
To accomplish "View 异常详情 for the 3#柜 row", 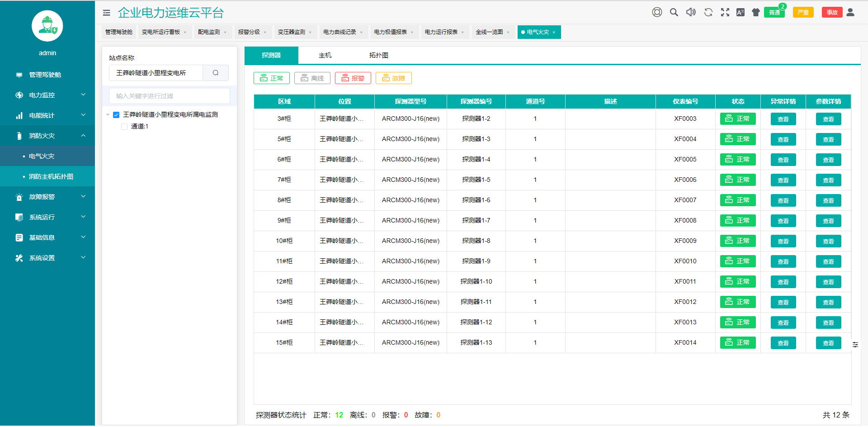I will coord(783,119).
